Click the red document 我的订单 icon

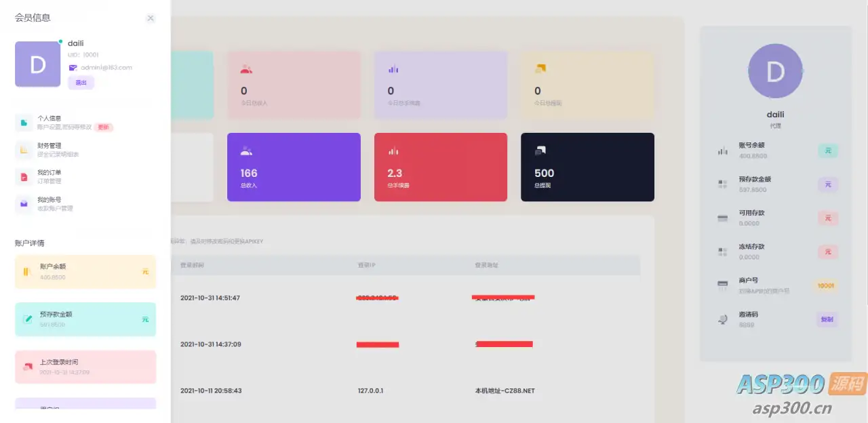(x=24, y=177)
